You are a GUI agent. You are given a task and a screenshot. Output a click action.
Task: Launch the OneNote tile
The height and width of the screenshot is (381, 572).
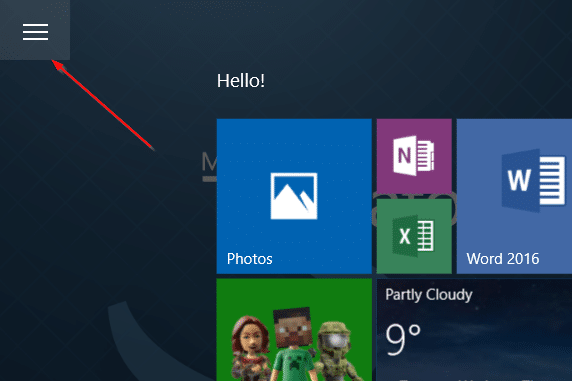tap(414, 156)
